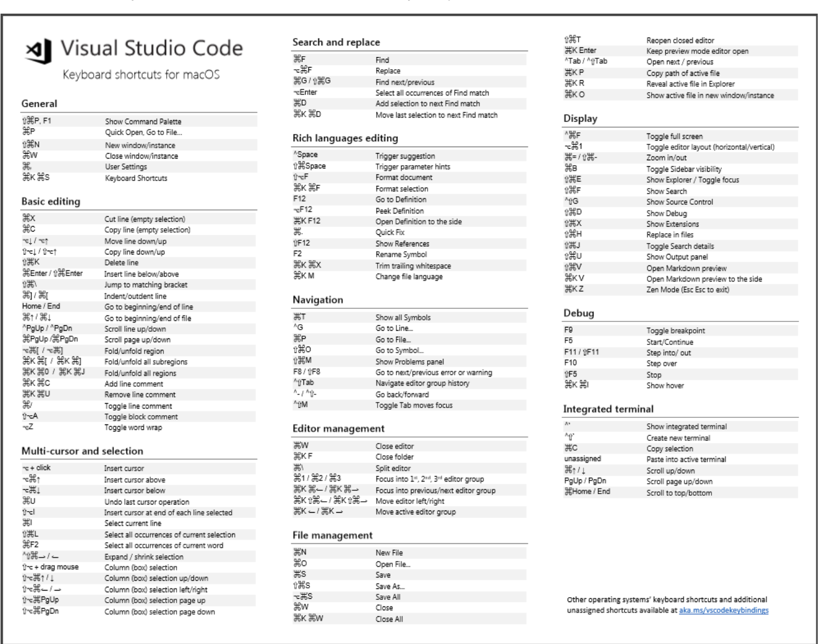Click the 'Format document' entry
The height and width of the screenshot is (644, 821).
pyautogui.click(x=404, y=178)
